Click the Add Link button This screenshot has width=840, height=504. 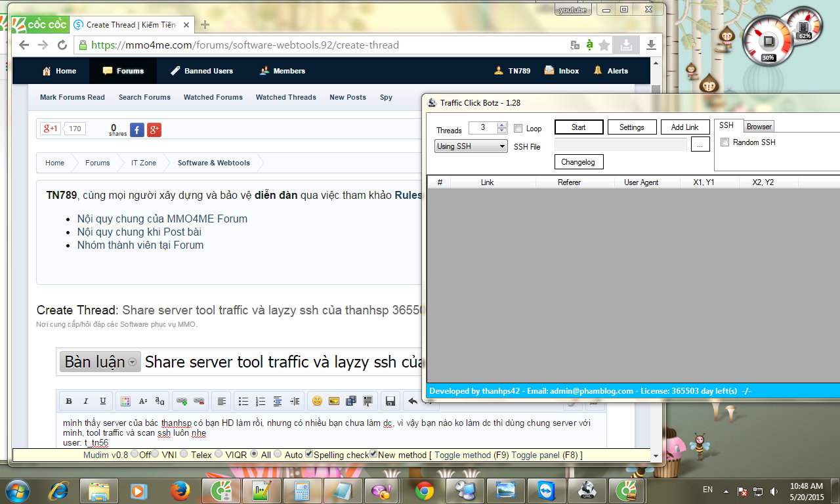(685, 127)
